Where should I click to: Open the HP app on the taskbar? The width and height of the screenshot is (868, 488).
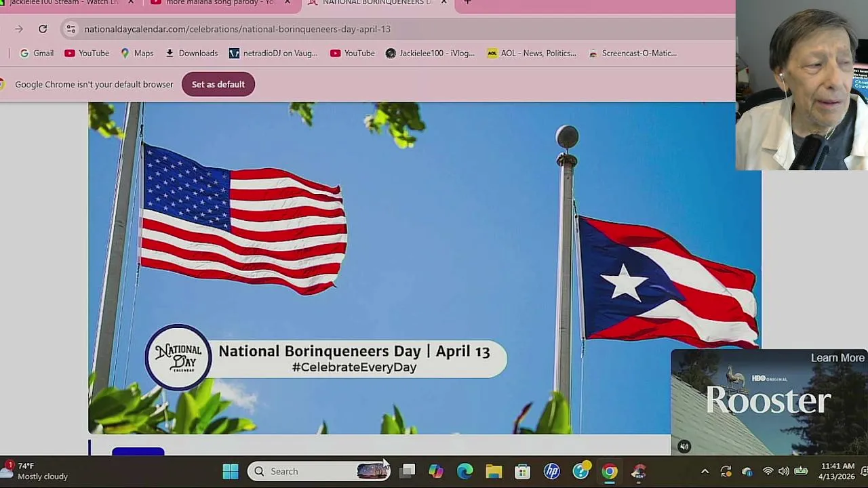(552, 471)
